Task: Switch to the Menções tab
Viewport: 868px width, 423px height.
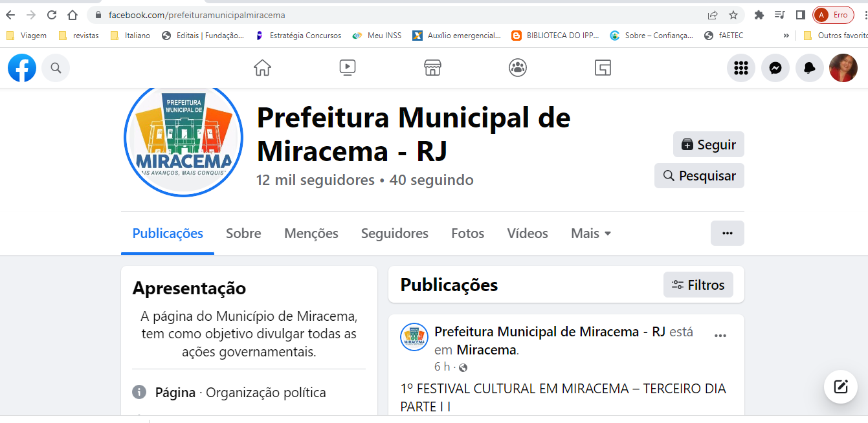Action: 311,233
